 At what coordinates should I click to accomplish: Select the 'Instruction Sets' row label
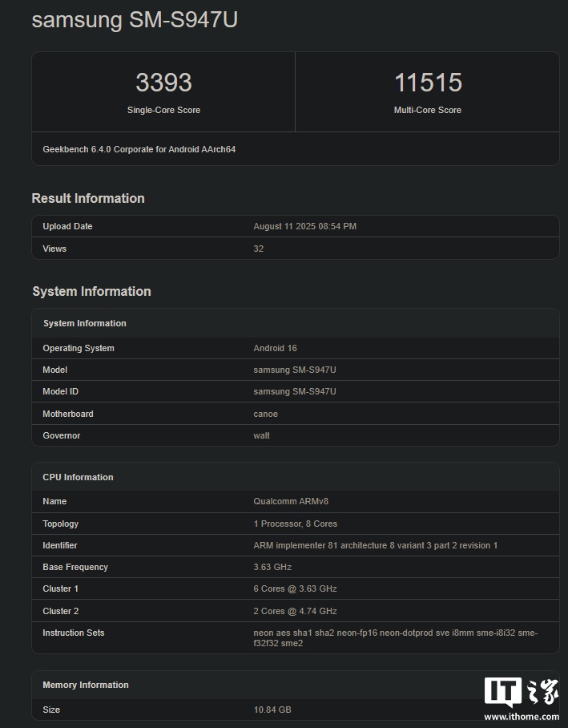tap(74, 633)
